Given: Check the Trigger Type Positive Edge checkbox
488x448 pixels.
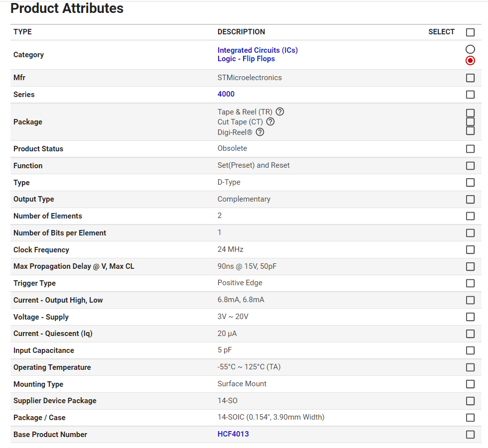Looking at the screenshot, I should (470, 283).
